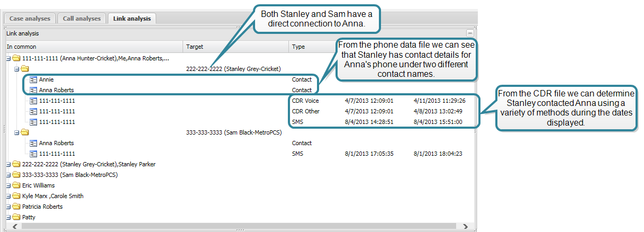Open the Call analyses tab
This screenshot has width=644, height=232.
pyautogui.click(x=81, y=19)
